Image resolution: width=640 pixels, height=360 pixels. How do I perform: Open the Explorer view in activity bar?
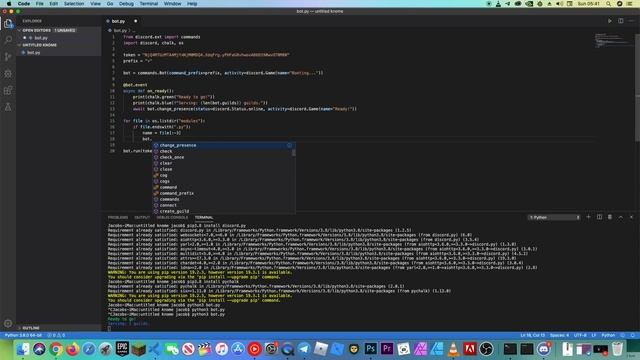(8, 23)
